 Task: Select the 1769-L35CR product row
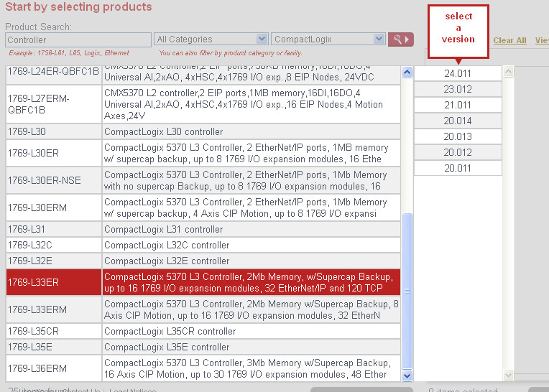[203, 331]
